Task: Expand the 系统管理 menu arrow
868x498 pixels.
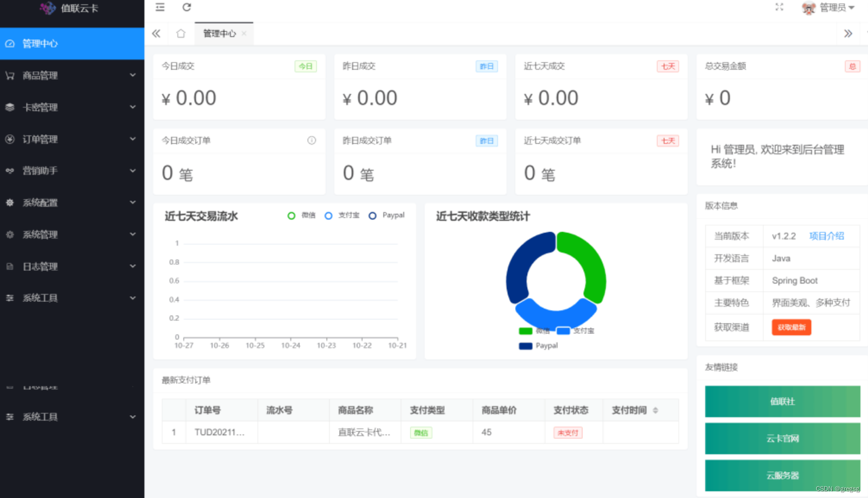Action: tap(133, 234)
